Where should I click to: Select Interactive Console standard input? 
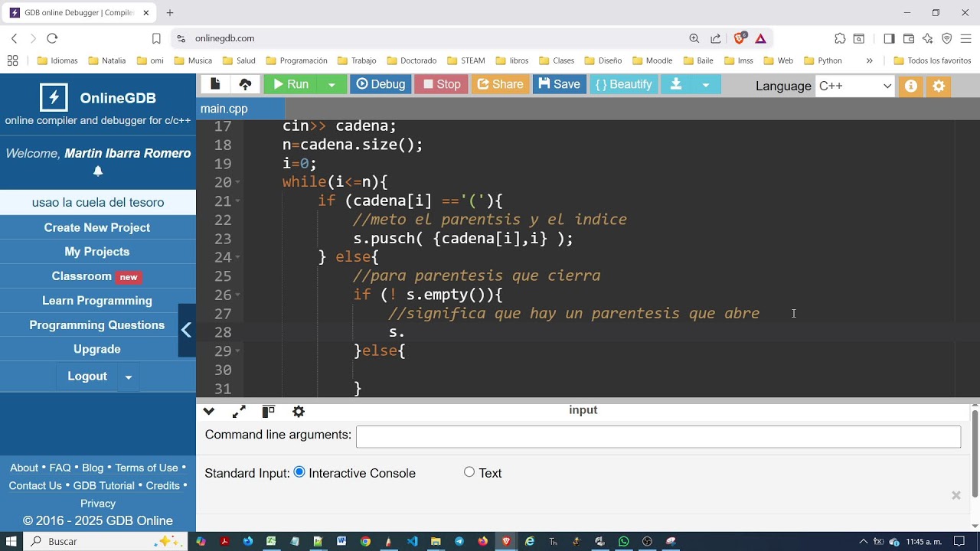299,472
